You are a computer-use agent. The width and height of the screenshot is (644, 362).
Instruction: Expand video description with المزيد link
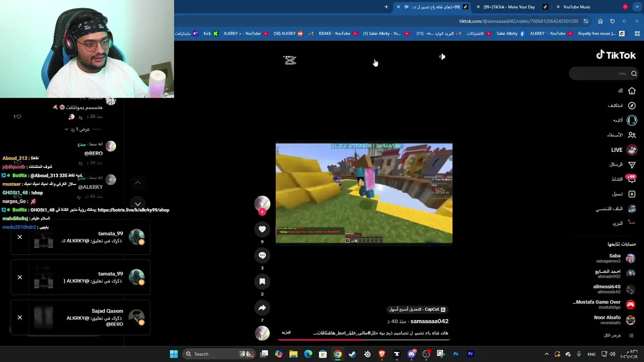coord(286,333)
